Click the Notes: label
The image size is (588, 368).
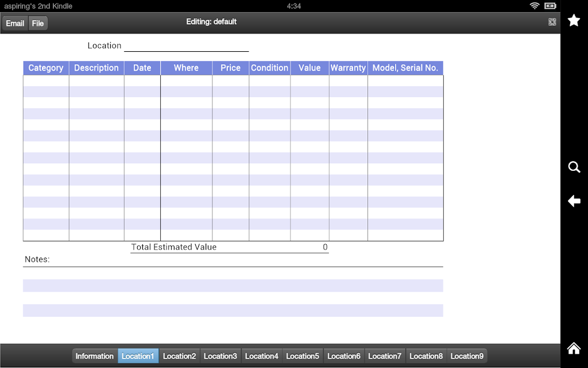[37, 259]
